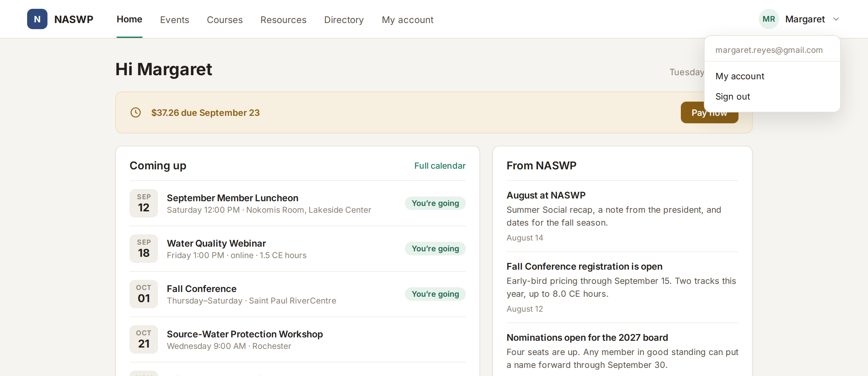868x376 pixels.
Task: Select the OCT 21 date tile
Action: coord(144,339)
